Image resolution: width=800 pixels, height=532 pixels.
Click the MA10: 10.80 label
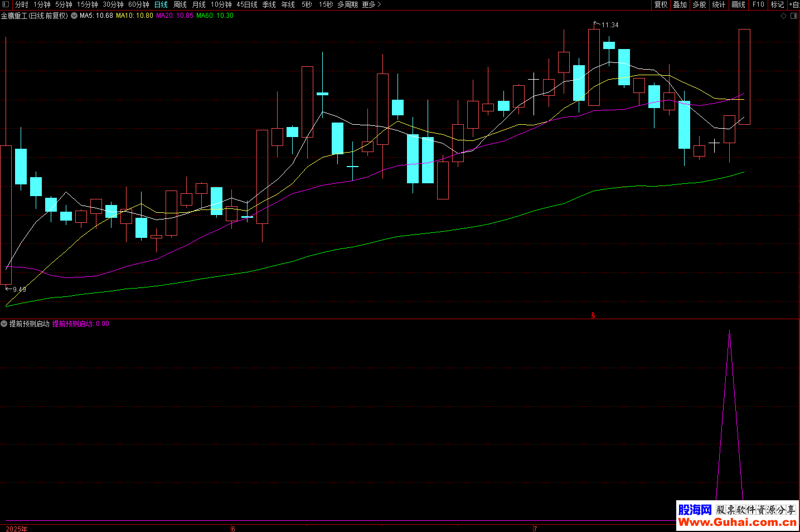click(134, 16)
